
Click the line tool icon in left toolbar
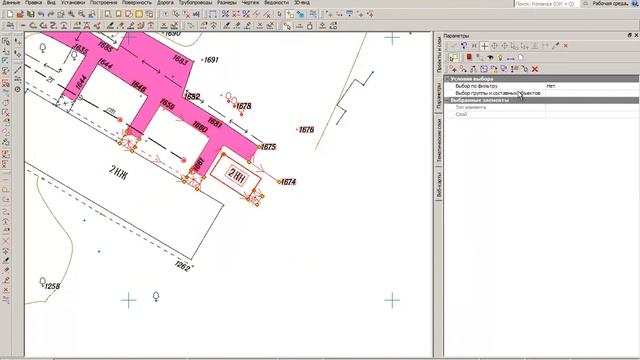tap(18, 70)
